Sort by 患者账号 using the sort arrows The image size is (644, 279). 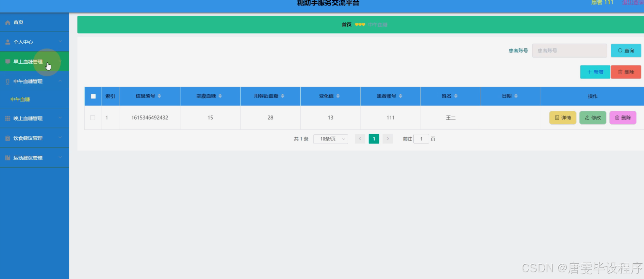400,96
